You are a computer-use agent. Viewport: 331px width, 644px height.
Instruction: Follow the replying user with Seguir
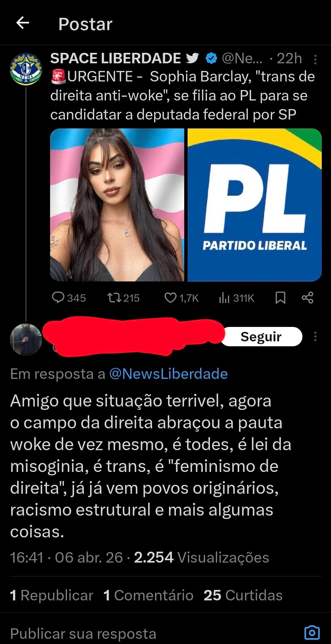click(262, 336)
